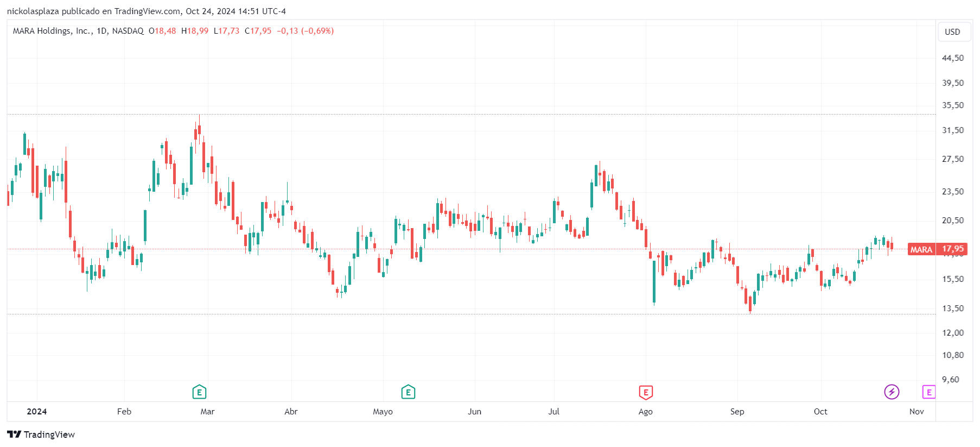Click the 27,50 price axis label
Viewport: 980px width, 447px height.
pyautogui.click(x=953, y=159)
